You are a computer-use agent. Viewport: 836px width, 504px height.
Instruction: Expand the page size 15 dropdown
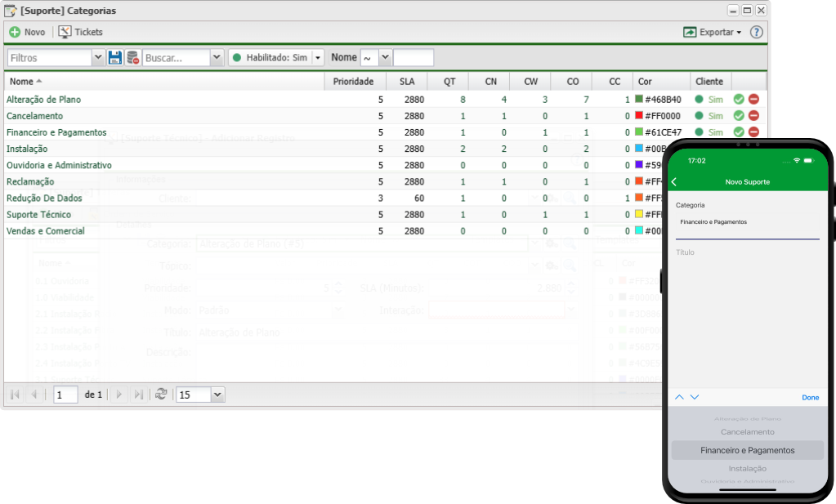click(x=217, y=395)
